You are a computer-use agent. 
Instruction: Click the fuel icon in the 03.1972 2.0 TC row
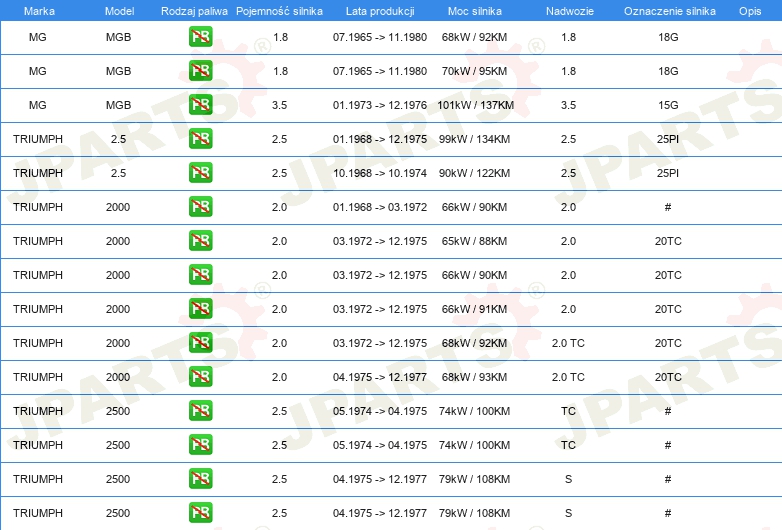point(200,343)
